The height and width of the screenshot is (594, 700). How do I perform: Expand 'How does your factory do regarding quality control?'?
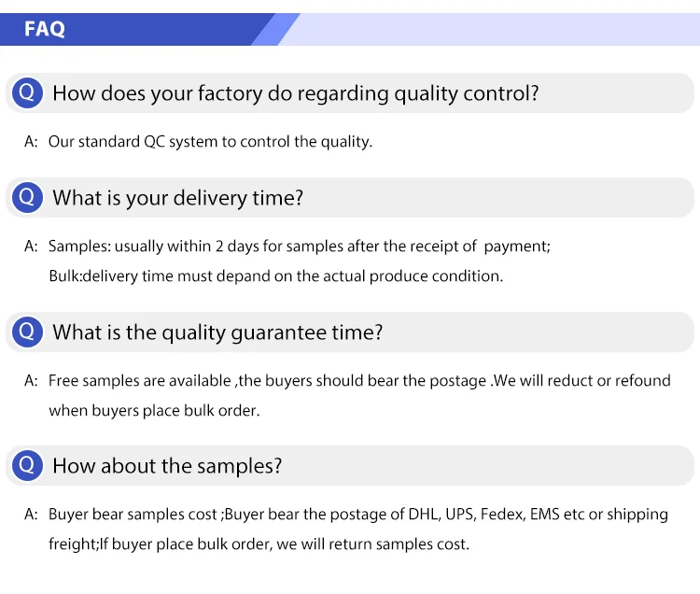pos(295,93)
